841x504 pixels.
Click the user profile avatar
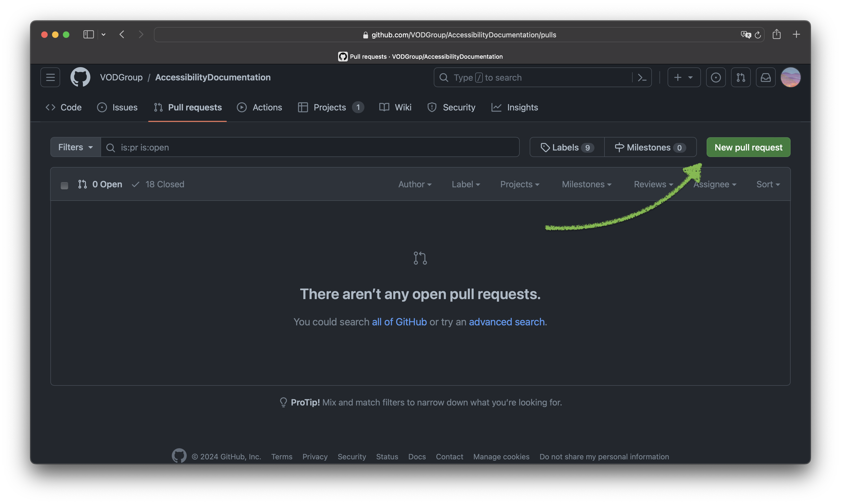click(790, 77)
